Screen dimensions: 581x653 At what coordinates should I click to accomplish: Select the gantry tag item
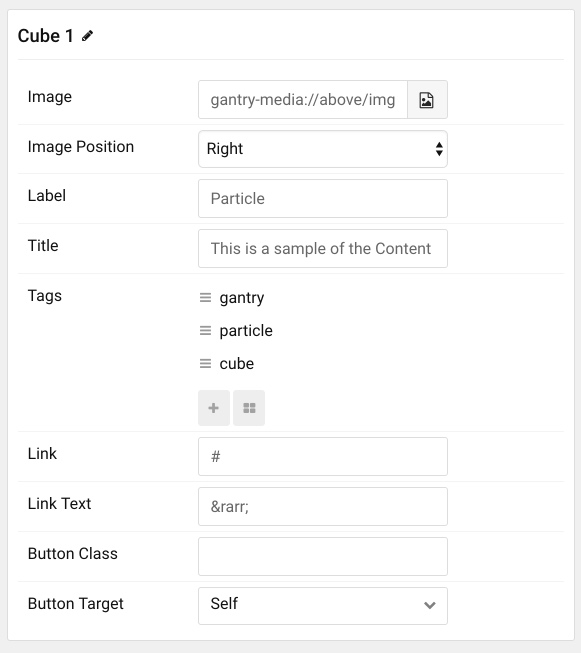pyautogui.click(x=242, y=298)
